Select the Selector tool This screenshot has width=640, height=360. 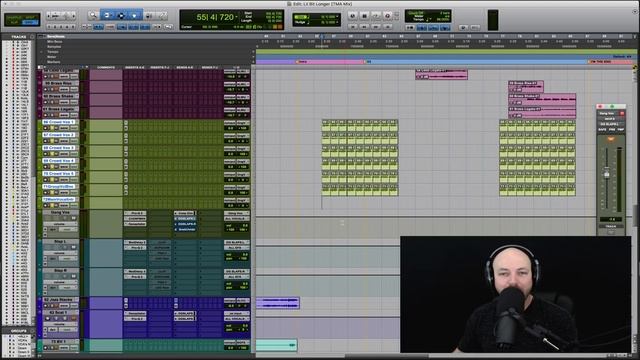click(121, 15)
